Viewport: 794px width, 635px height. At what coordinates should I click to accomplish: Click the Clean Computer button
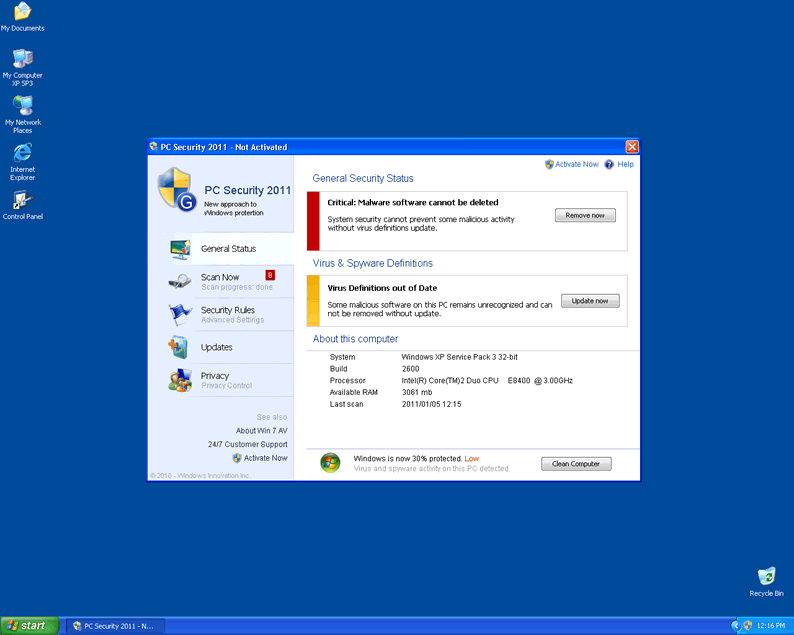tap(576, 464)
